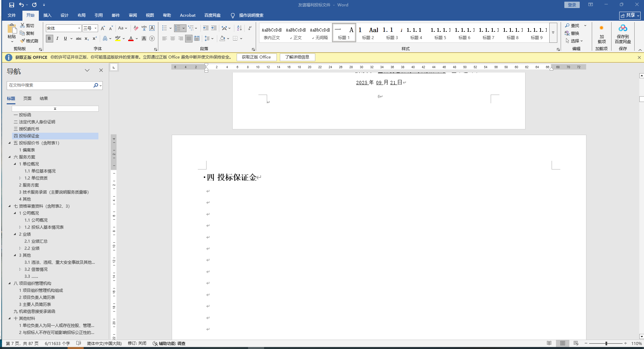Image resolution: width=644 pixels, height=349 pixels.
Task: Open the Add-ins (加载项) button
Action: click(601, 34)
